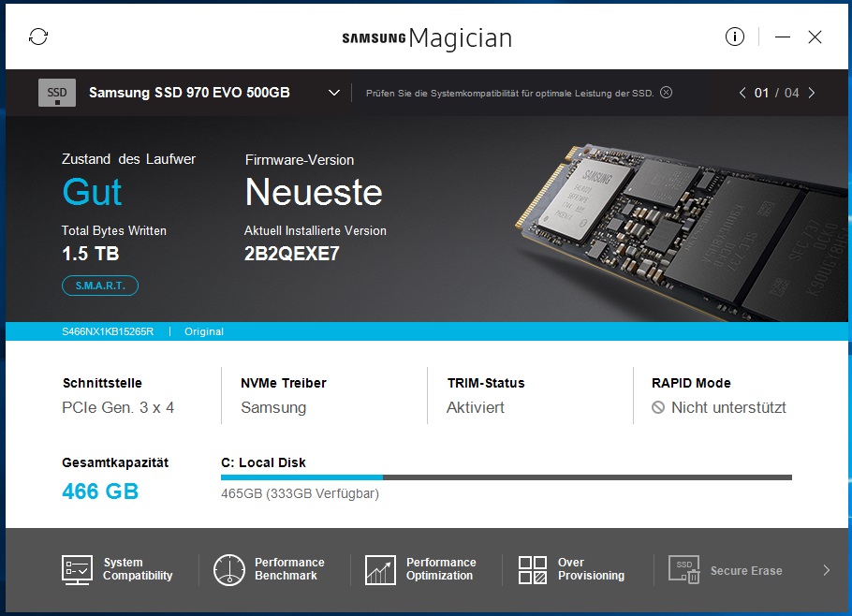Open the information (i) icon

pos(735,37)
